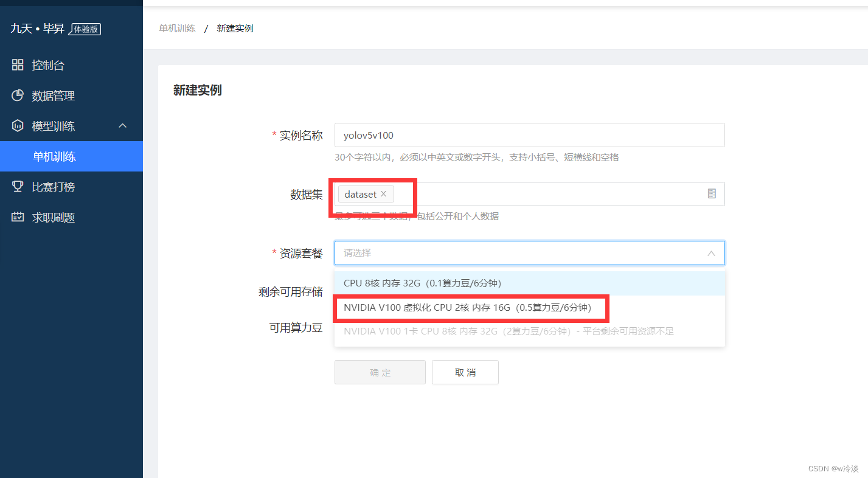Click the 30个字符以内 hint text
The image size is (868, 478).
(477, 158)
